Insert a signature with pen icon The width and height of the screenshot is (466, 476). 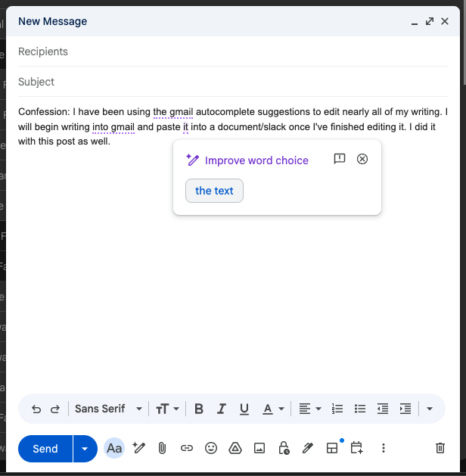point(308,448)
